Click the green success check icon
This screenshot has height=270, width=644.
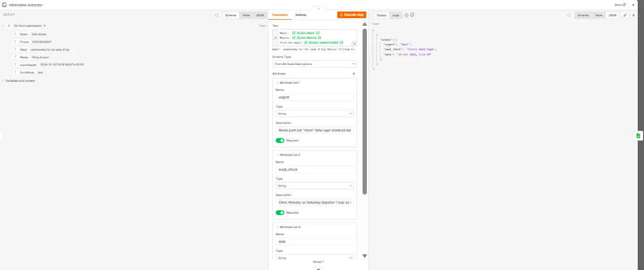point(406,15)
